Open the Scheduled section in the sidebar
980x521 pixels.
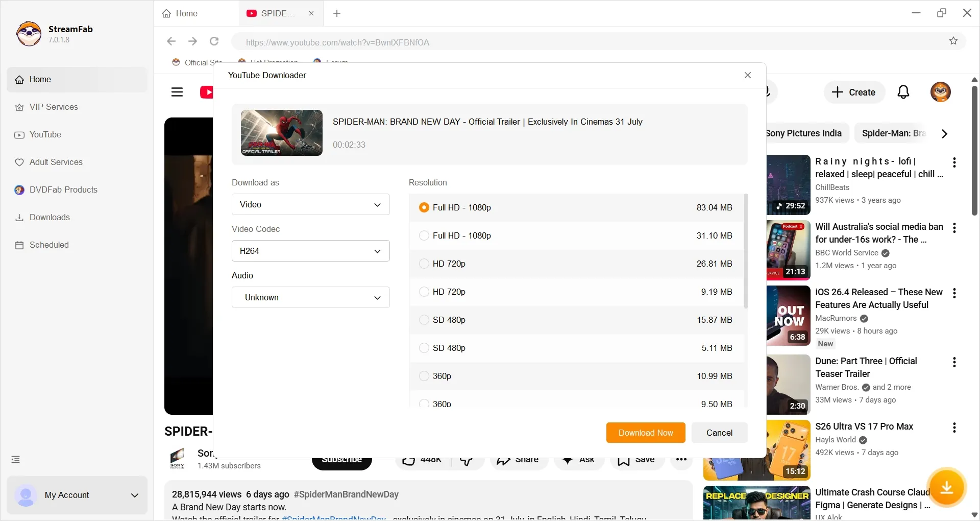coord(48,245)
